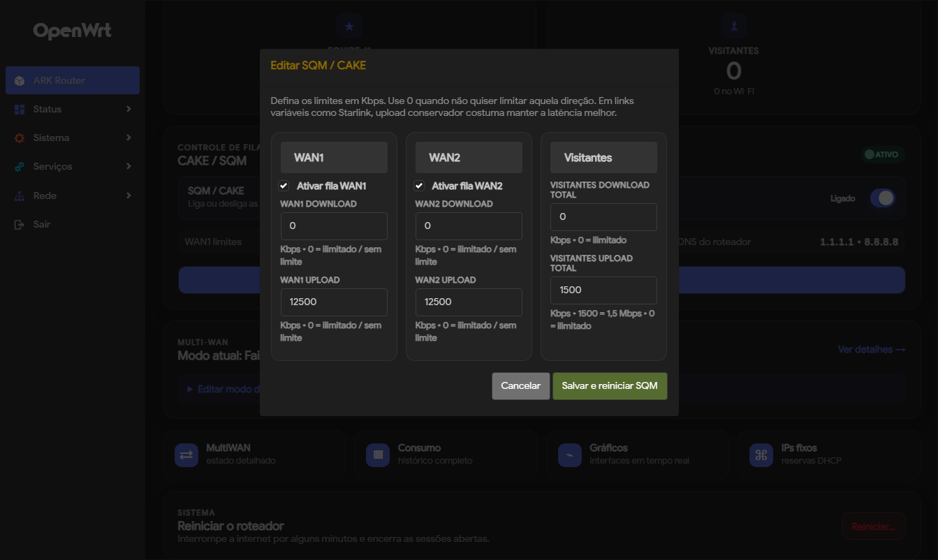The width and height of the screenshot is (938, 560).
Task: Expand the Status menu chevron
Action: pyautogui.click(x=129, y=109)
